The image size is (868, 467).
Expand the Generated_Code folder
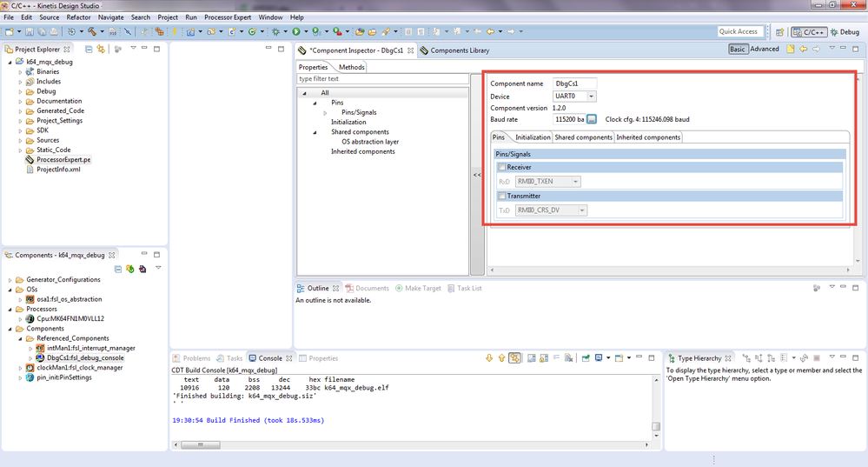click(21, 110)
